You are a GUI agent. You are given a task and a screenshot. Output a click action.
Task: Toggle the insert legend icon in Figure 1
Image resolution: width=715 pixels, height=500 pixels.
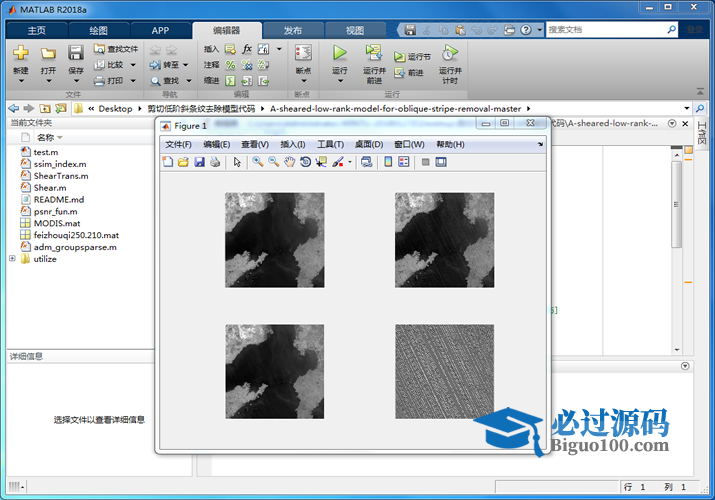(404, 162)
